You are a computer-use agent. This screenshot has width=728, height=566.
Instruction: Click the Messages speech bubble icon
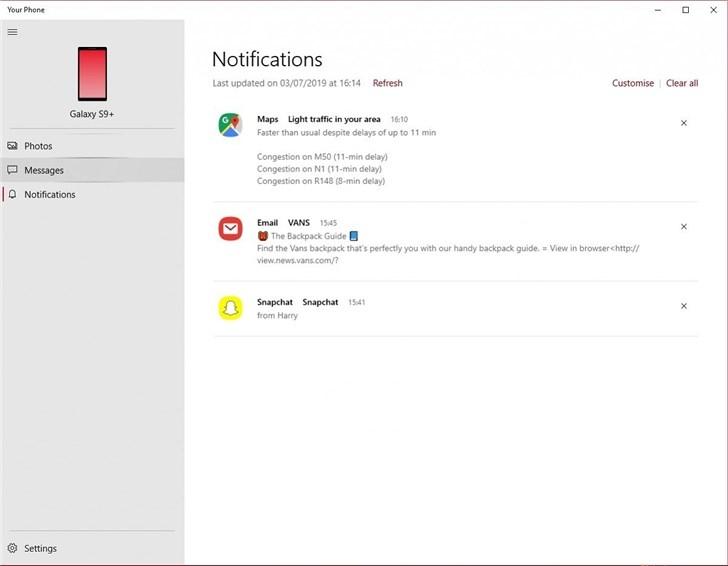point(13,170)
